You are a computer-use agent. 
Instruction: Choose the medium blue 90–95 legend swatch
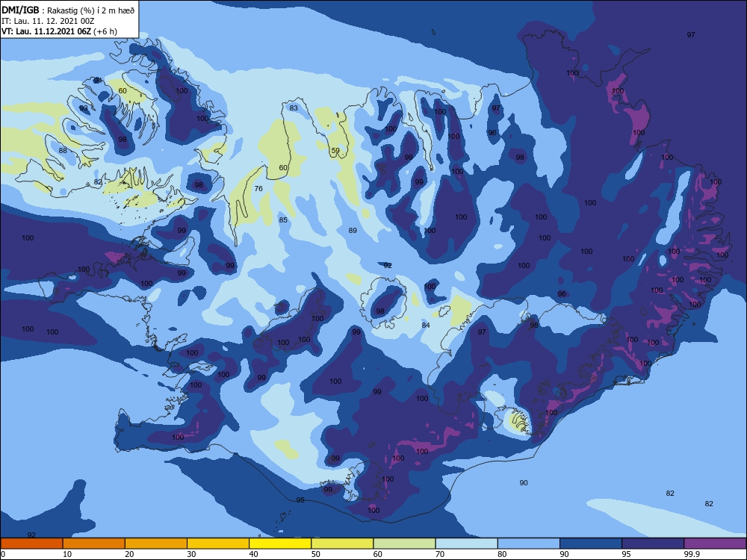point(591,544)
